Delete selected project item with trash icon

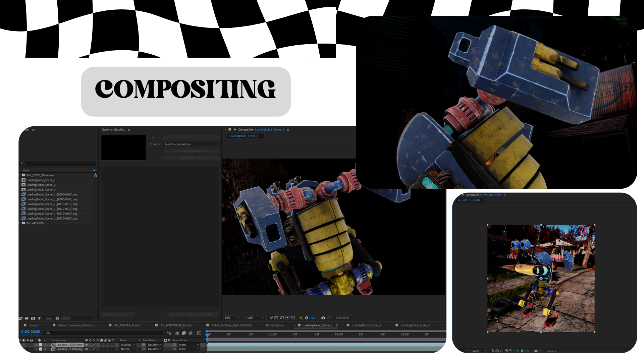coord(57,318)
